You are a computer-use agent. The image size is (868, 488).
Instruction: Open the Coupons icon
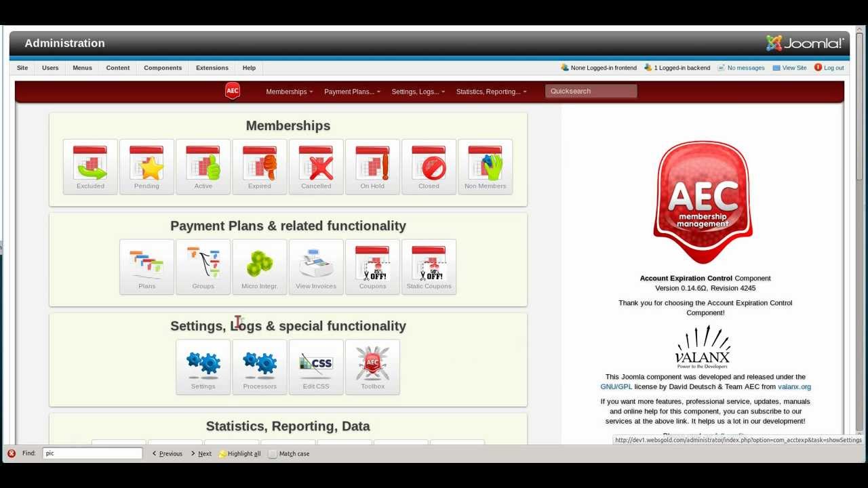[x=372, y=267]
